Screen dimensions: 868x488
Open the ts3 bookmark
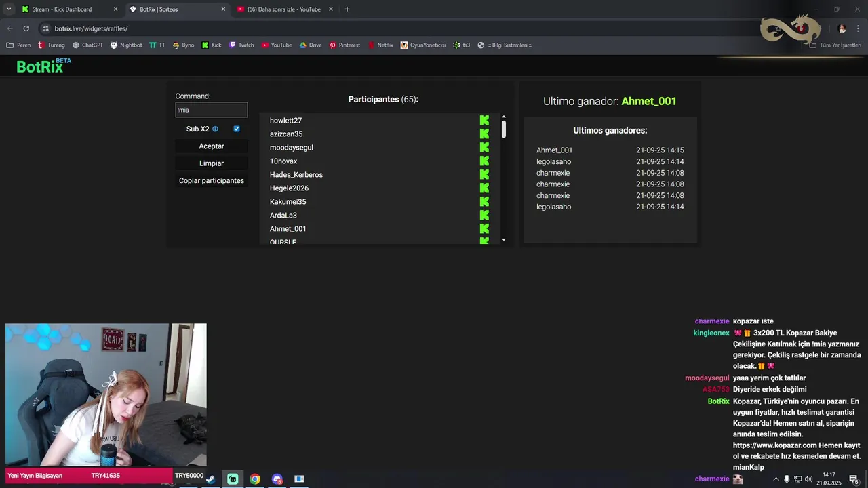[461, 45]
